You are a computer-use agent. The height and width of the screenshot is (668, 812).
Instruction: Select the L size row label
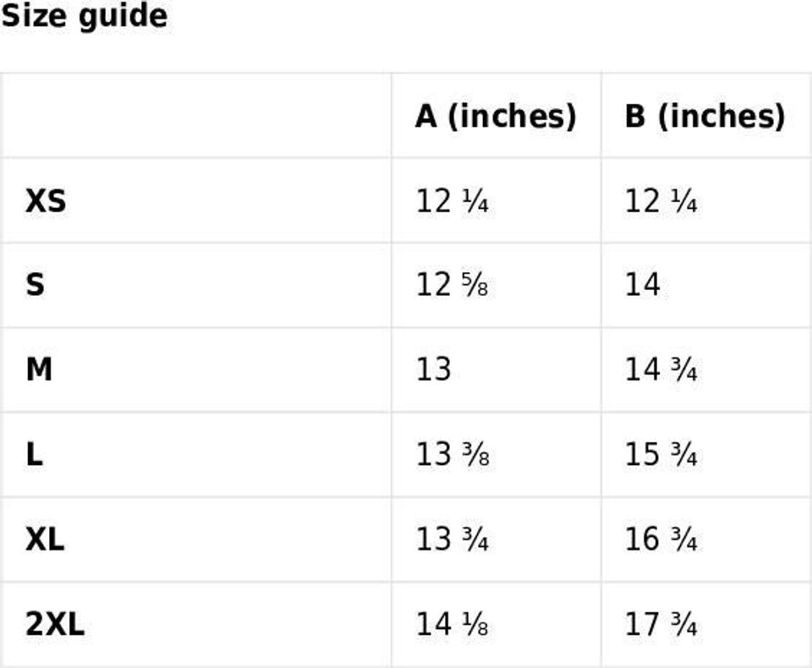click(x=35, y=455)
